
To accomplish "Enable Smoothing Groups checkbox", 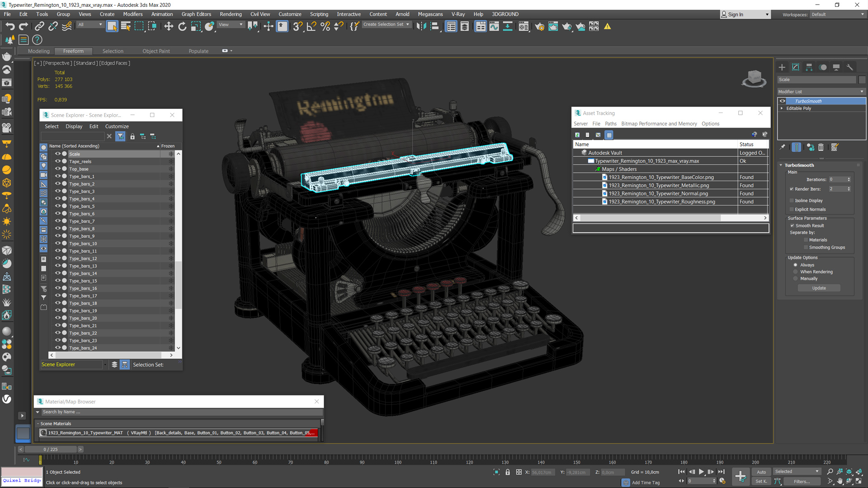I will tap(806, 247).
